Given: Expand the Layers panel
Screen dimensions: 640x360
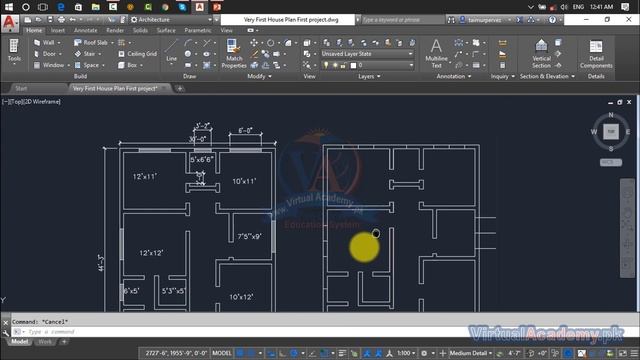Looking at the screenshot, I should [x=369, y=76].
